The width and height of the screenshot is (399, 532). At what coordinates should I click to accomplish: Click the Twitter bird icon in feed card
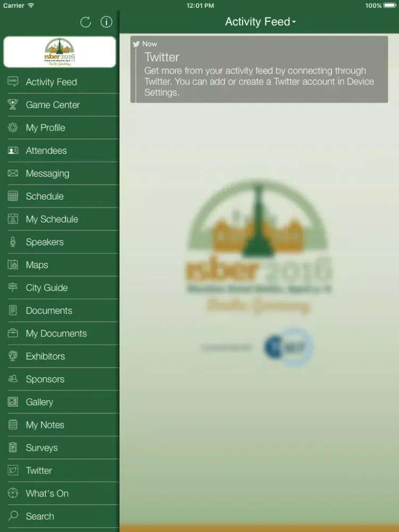coord(136,44)
